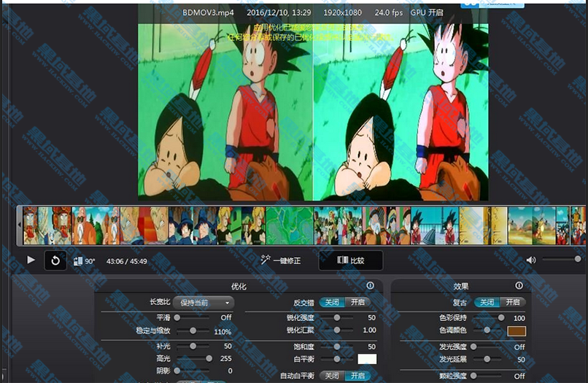Adjust the 锐化汇聚 slider
This screenshot has width=588, height=383.
point(337,330)
